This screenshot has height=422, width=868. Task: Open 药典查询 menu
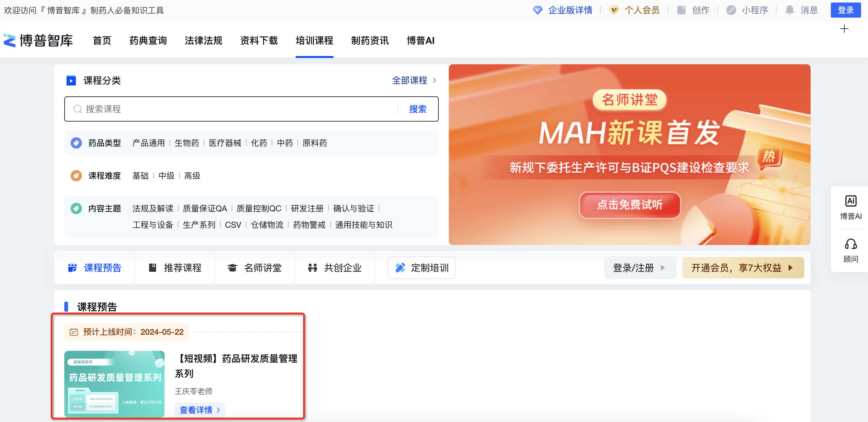tap(148, 40)
